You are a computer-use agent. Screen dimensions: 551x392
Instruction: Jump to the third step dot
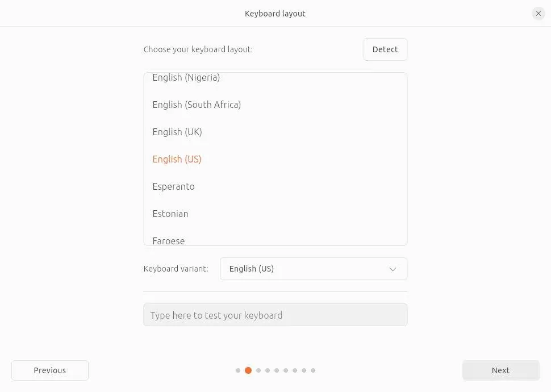(x=258, y=370)
